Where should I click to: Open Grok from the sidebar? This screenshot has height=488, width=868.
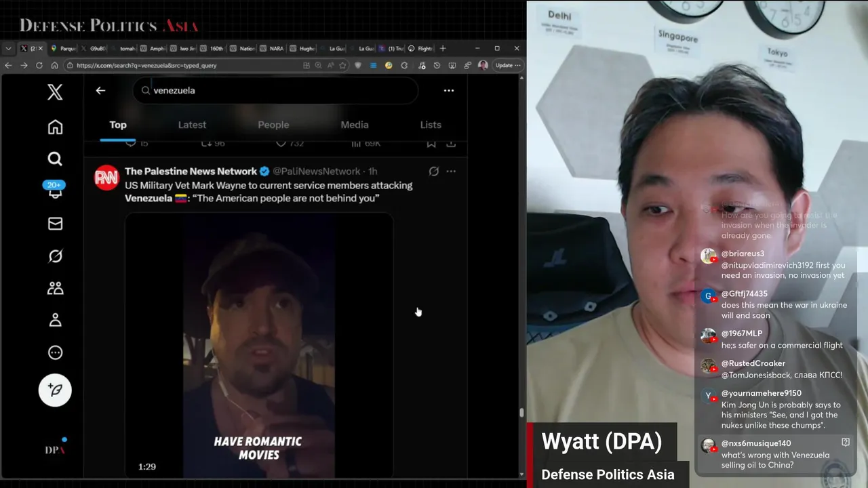55,256
